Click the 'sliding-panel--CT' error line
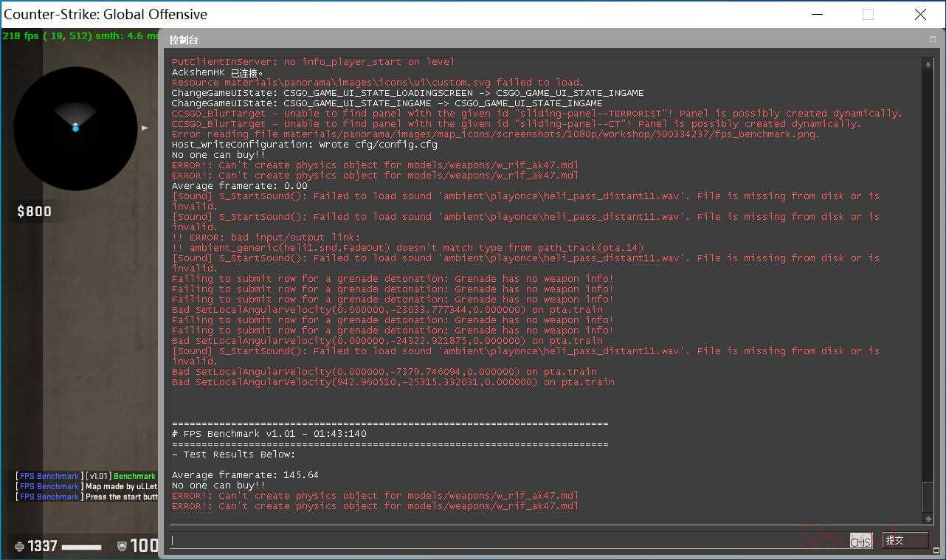946x560 pixels. tap(516, 124)
